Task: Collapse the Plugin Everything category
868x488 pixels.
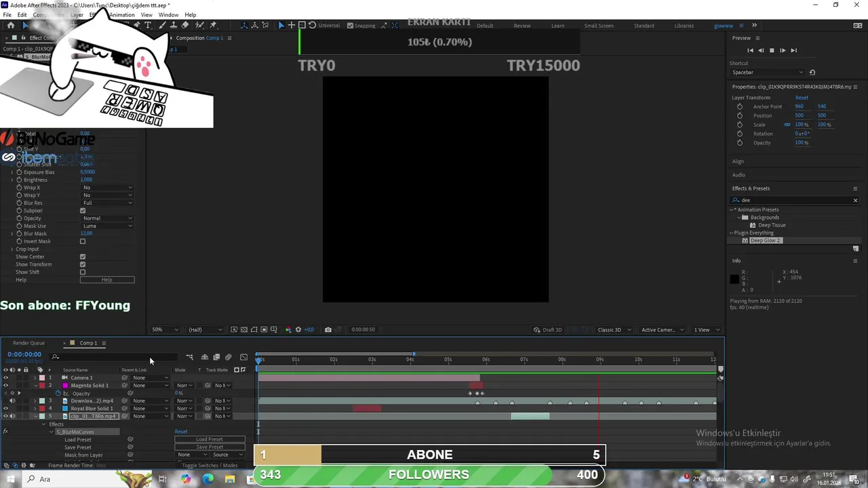Action: 732,233
